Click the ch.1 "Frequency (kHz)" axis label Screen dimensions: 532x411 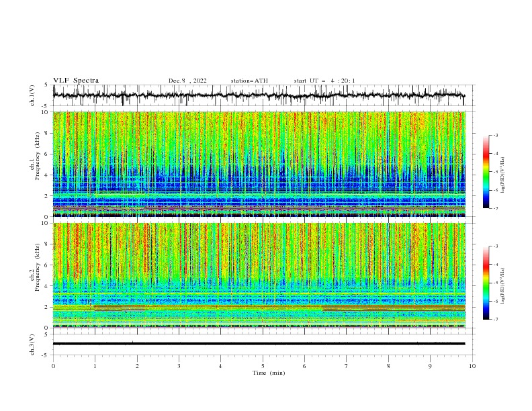pyautogui.click(x=37, y=156)
